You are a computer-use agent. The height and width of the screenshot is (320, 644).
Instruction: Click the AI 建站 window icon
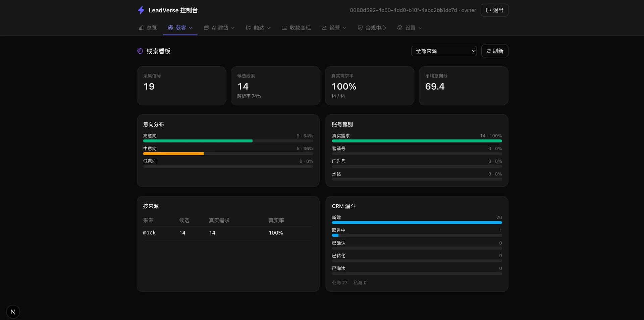pyautogui.click(x=206, y=28)
